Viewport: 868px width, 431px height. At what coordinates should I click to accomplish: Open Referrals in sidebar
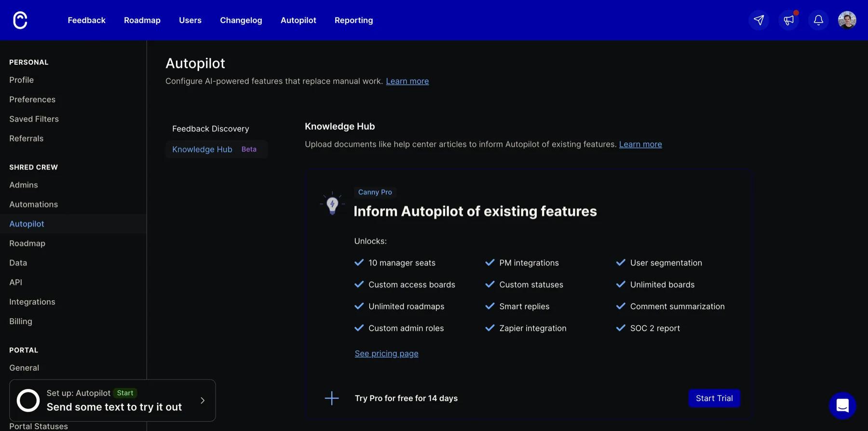point(27,138)
